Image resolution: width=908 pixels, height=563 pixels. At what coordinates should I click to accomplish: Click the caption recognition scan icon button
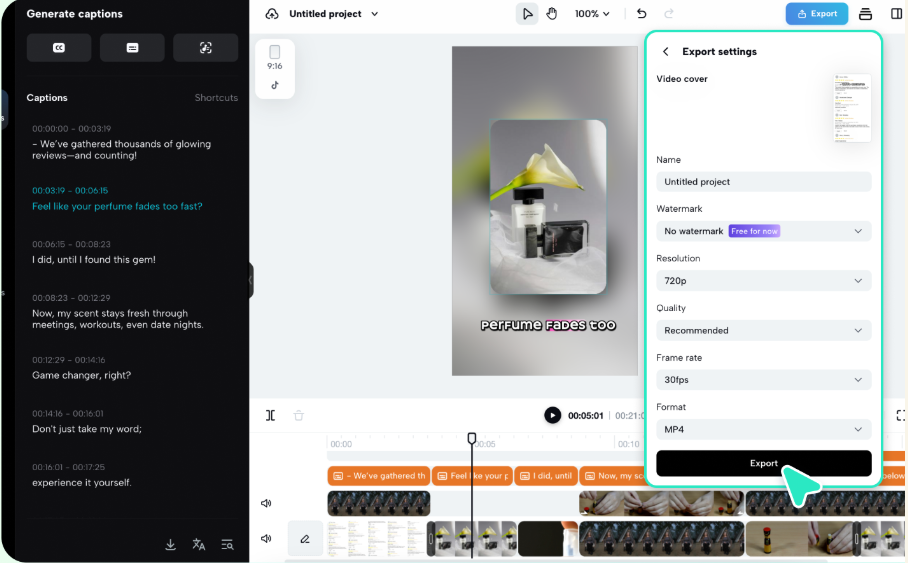pyautogui.click(x=206, y=47)
